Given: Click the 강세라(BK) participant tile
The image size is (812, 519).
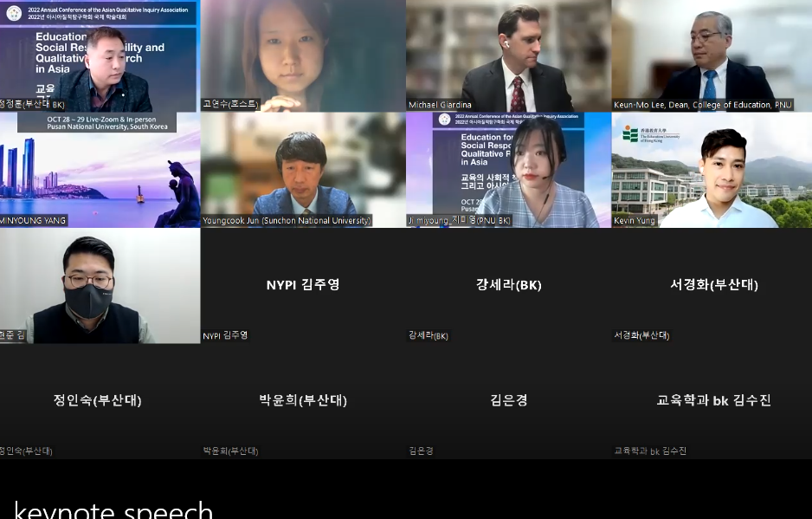Looking at the screenshot, I should pyautogui.click(x=508, y=286).
